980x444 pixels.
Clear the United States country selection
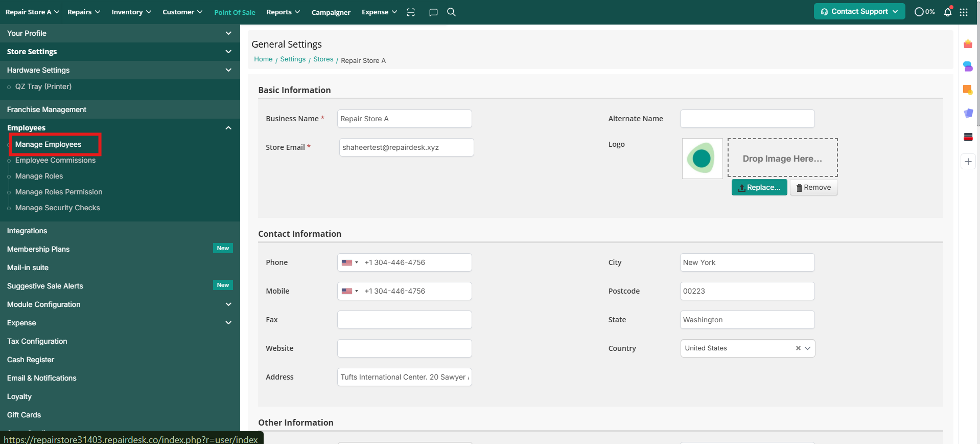coord(798,348)
